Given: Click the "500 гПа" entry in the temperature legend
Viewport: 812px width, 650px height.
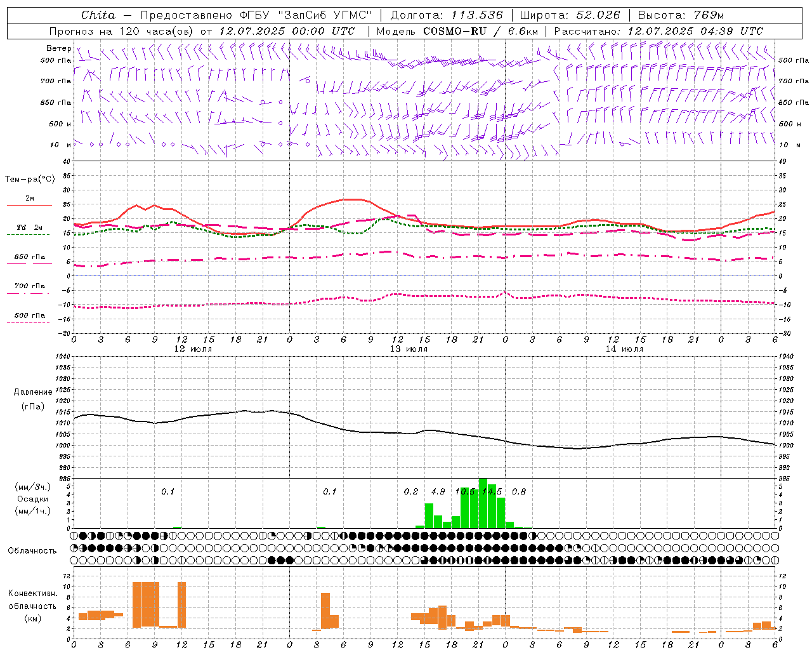Looking at the screenshot, I should (30, 315).
